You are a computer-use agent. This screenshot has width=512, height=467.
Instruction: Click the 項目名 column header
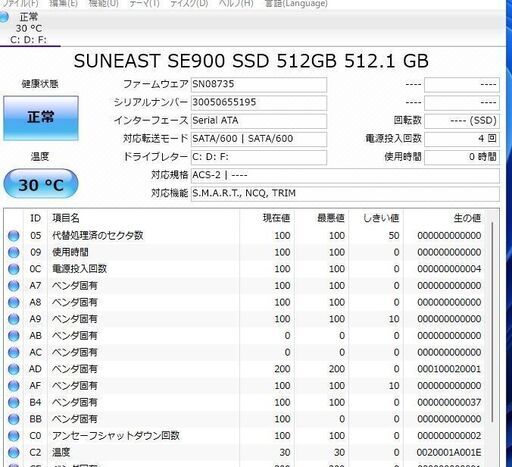tap(143, 218)
